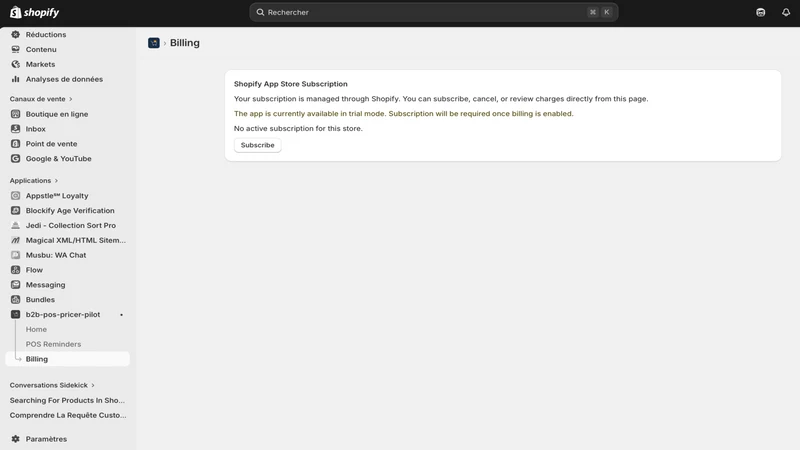The height and width of the screenshot is (450, 800).
Task: Click the Magical XML/HTML Sitemap icon
Action: (x=15, y=240)
